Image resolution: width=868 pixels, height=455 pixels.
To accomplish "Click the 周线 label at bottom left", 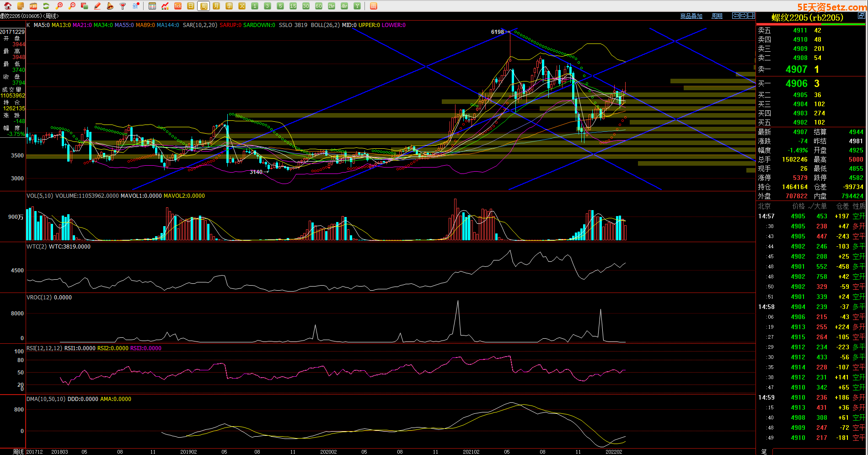I will pos(18,451).
